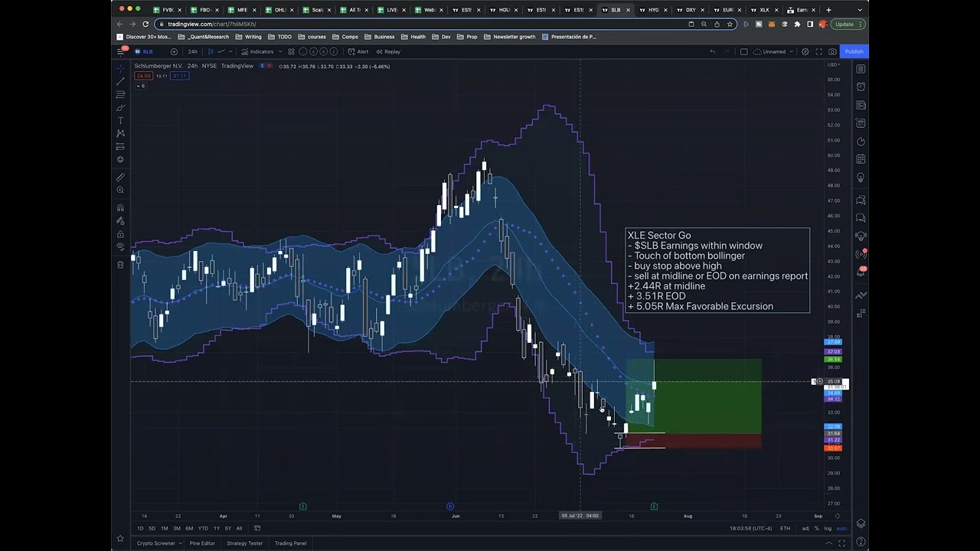The width and height of the screenshot is (980, 551).
Task: Select the text annotation tool
Action: pos(120,120)
